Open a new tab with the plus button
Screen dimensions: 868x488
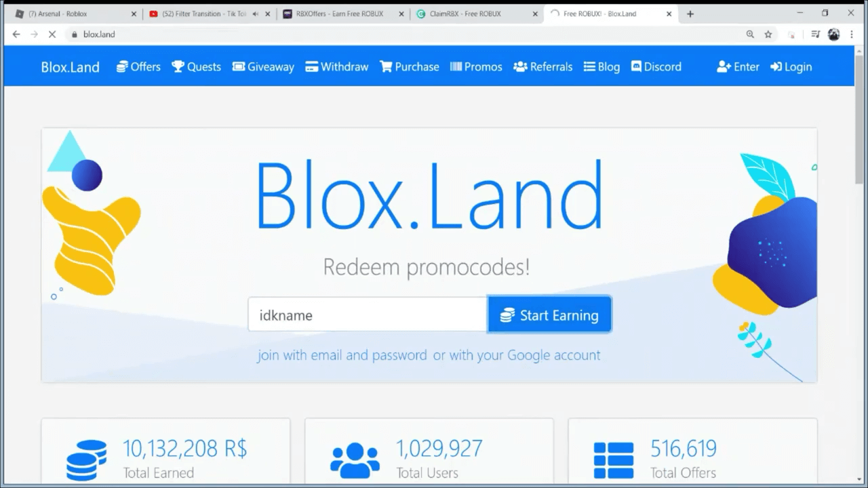pos(690,14)
